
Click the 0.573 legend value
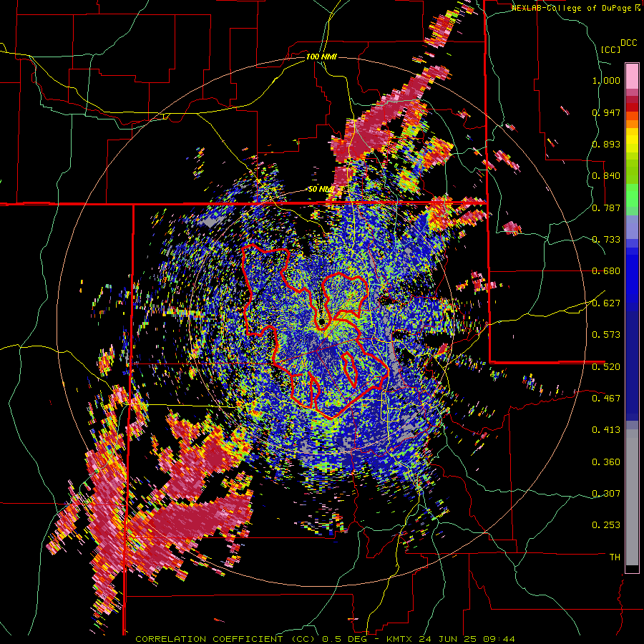click(606, 335)
